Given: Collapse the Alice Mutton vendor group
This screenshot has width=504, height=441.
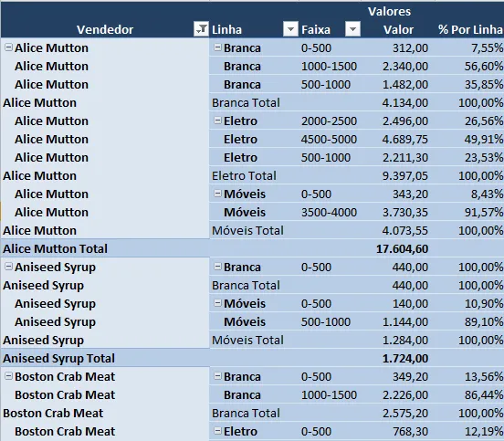Looking at the screenshot, I should tap(9, 47).
